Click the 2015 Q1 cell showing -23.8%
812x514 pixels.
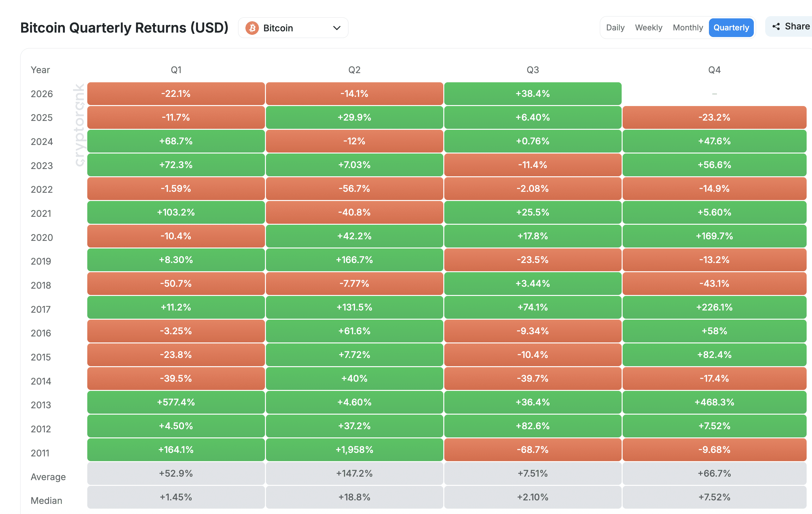(x=176, y=355)
